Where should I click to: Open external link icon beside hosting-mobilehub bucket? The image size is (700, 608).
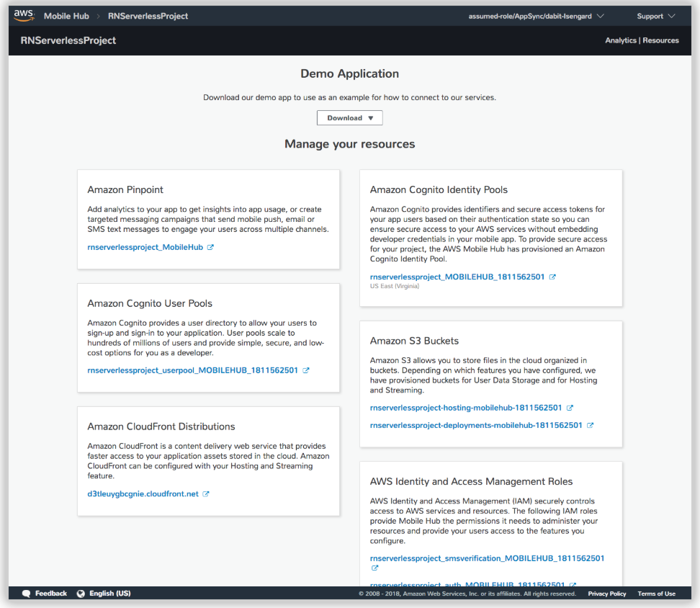tap(570, 408)
